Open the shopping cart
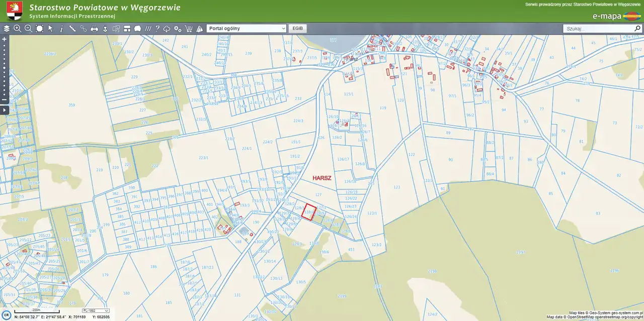 click(x=189, y=29)
